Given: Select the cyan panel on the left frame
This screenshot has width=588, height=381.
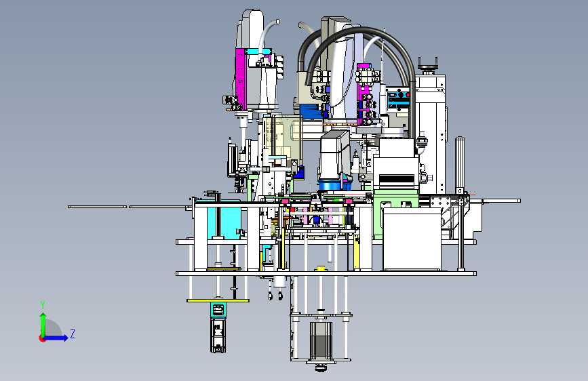Looking at the screenshot, I should click(224, 221).
